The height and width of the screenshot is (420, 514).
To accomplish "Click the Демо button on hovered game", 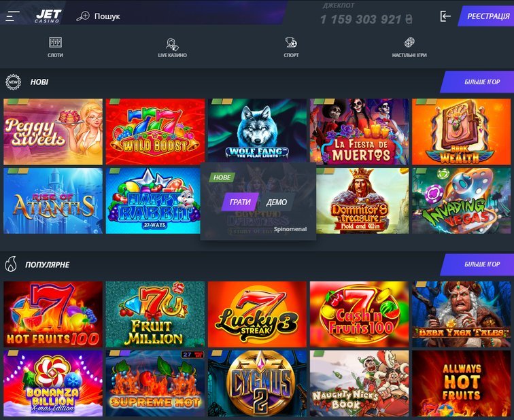I will click(276, 202).
